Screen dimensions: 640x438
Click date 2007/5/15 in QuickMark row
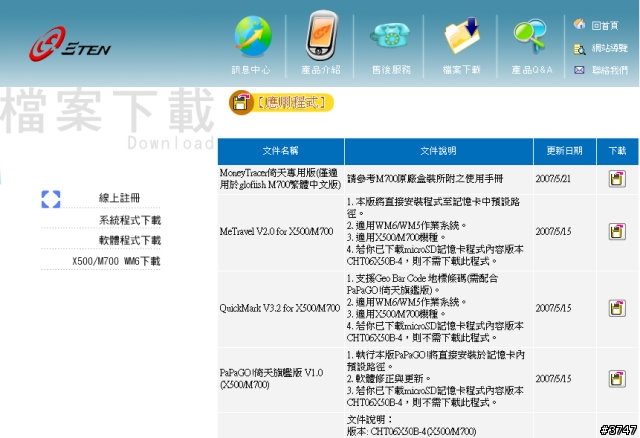(x=553, y=308)
